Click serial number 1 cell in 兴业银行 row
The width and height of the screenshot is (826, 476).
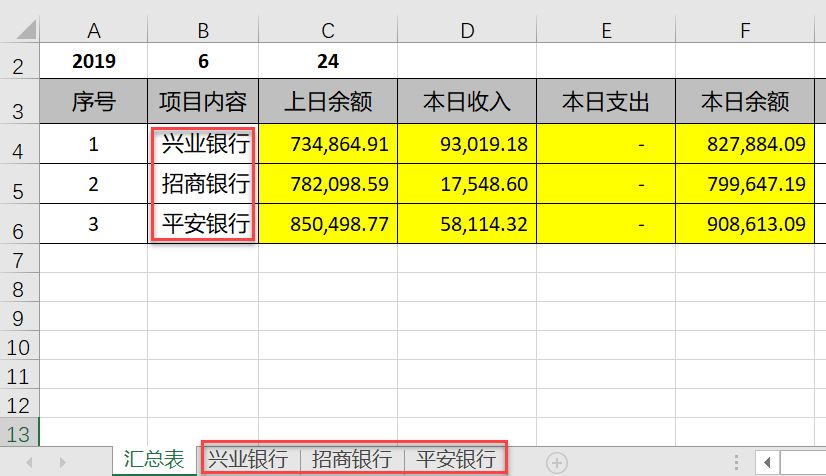point(94,144)
